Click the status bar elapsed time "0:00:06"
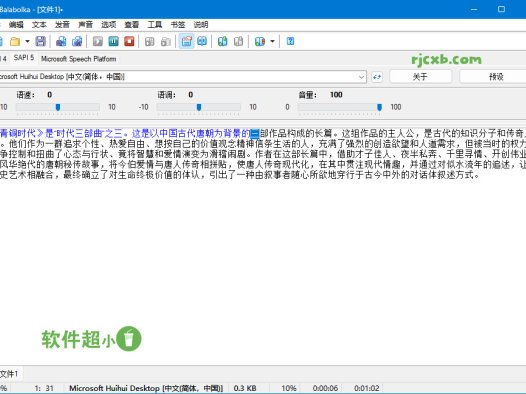The height and width of the screenshot is (394, 526). click(325, 388)
